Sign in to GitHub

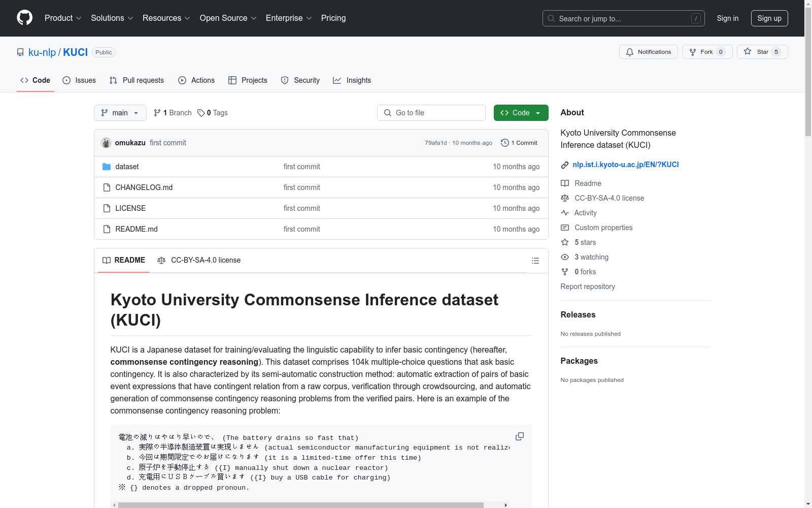727,18
